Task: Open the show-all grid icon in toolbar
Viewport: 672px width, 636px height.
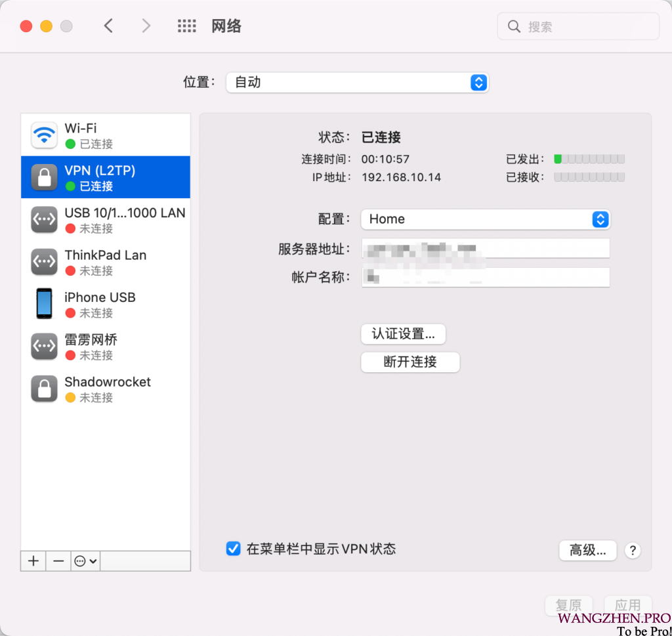Action: point(187,26)
